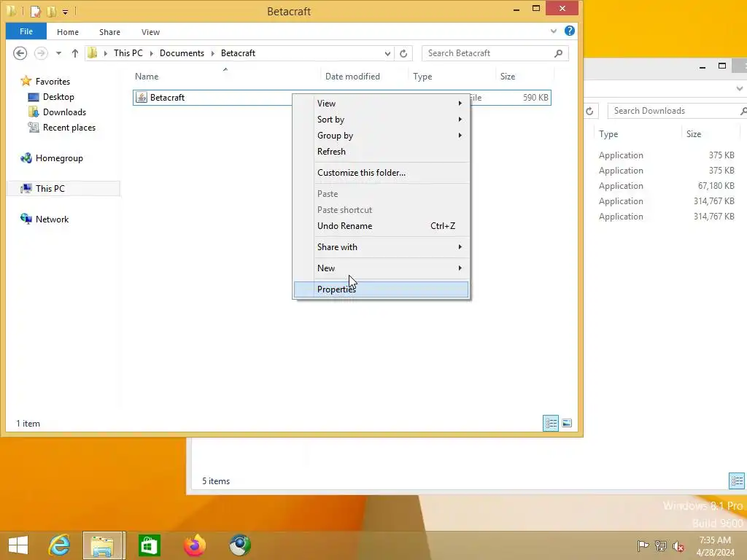This screenshot has height=560, width=747.
Task: Open the taskbar clock and date
Action: 716,546
